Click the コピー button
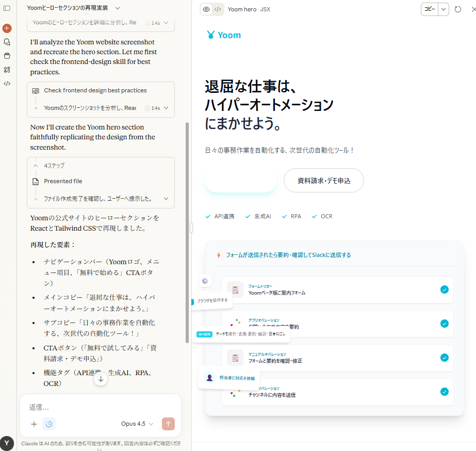The width and height of the screenshot is (476, 451). coord(430,9)
